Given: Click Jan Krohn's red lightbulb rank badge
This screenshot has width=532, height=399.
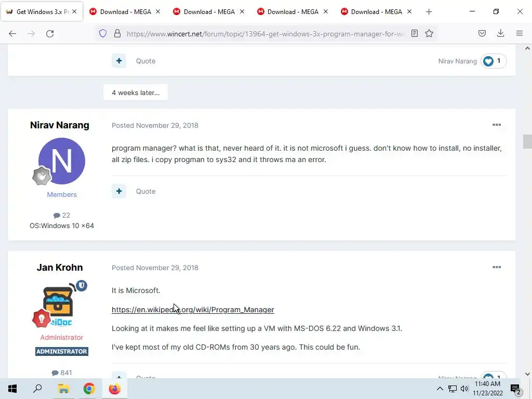Looking at the screenshot, I should coord(42,318).
